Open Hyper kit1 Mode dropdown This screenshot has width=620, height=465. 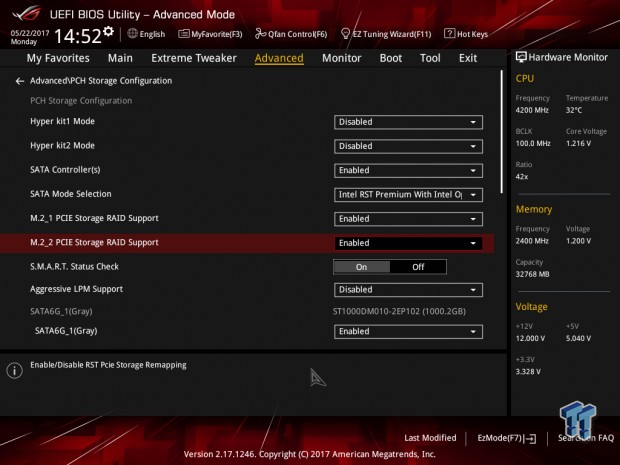point(408,122)
